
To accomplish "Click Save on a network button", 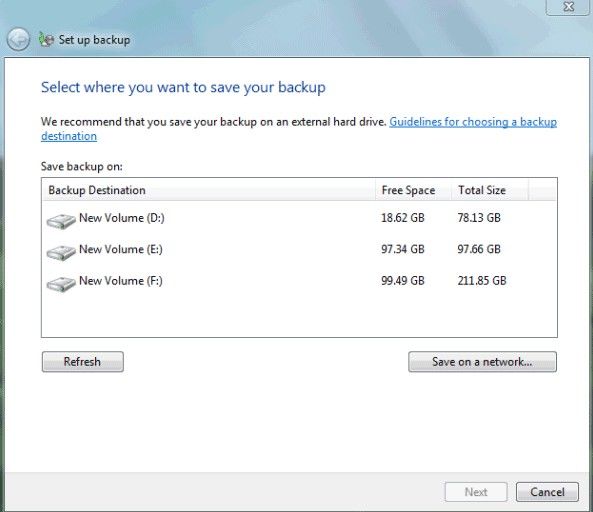I will (482, 362).
